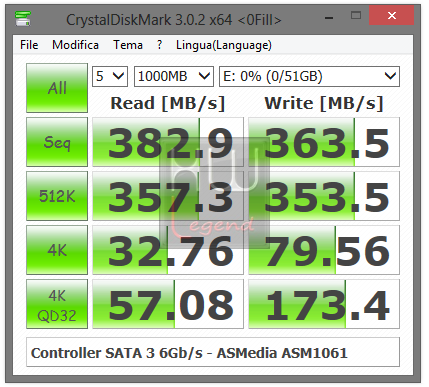
Task: Maximize the CrystalDiskMark window
Action: (356, 16)
